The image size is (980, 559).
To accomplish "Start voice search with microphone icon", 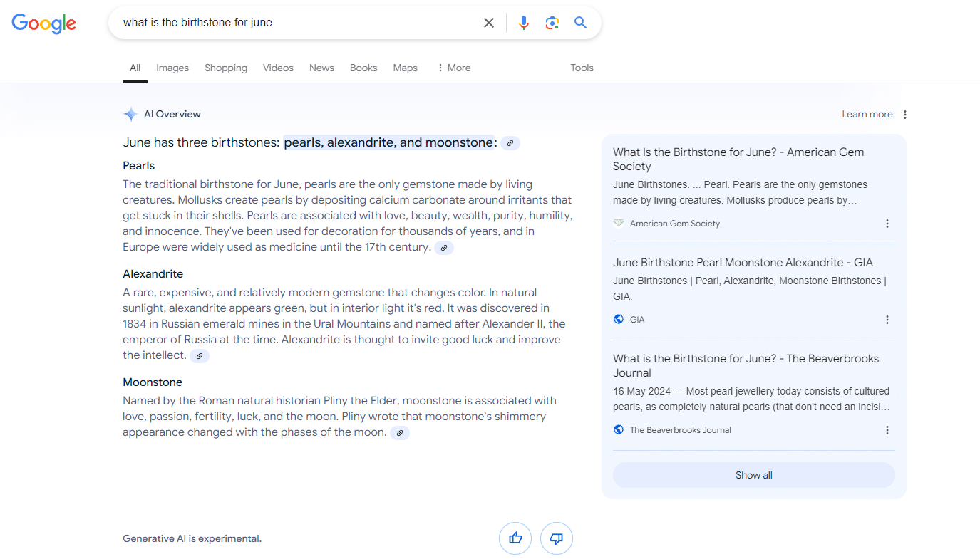I will (524, 23).
